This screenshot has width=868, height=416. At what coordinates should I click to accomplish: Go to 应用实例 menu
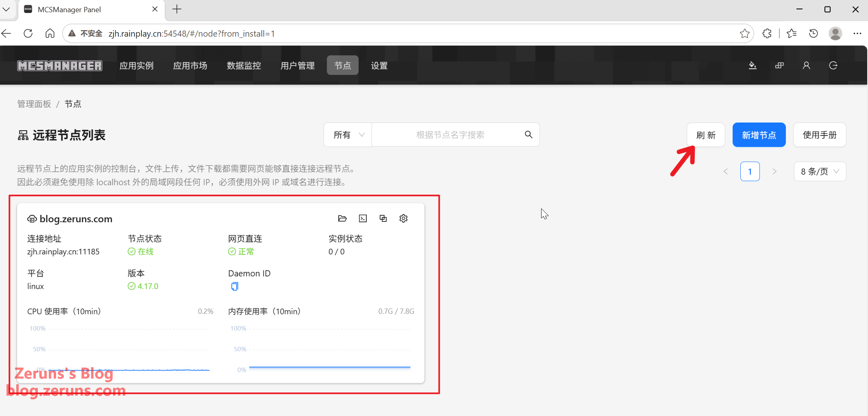point(137,66)
